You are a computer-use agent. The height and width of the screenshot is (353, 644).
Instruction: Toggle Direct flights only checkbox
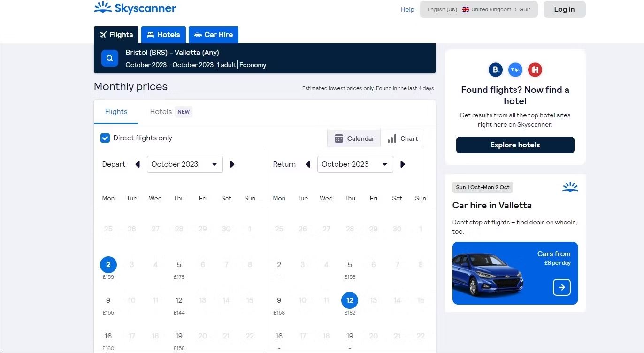105,138
